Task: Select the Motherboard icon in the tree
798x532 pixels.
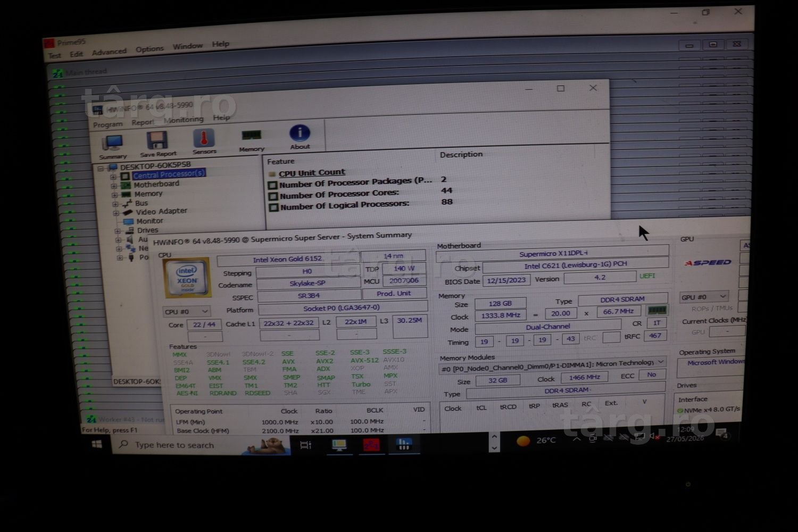Action: click(x=126, y=185)
